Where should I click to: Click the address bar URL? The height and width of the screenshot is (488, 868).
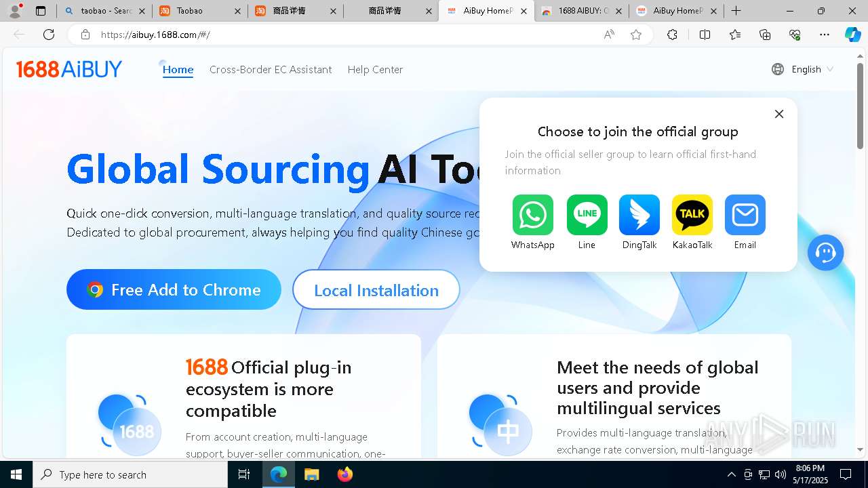(x=155, y=35)
